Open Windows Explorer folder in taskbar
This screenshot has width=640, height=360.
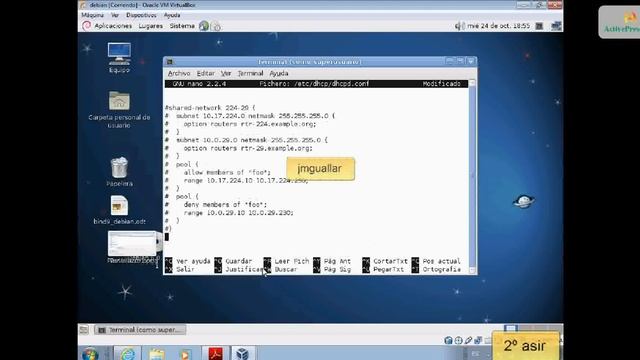pos(157,353)
